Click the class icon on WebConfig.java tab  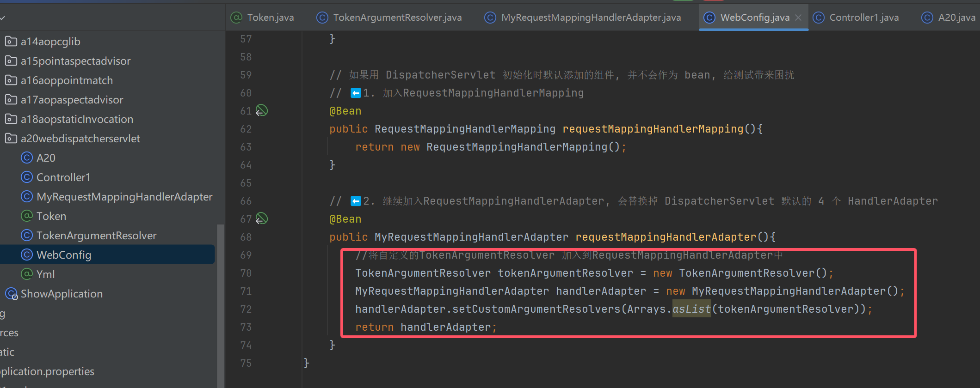pos(709,18)
